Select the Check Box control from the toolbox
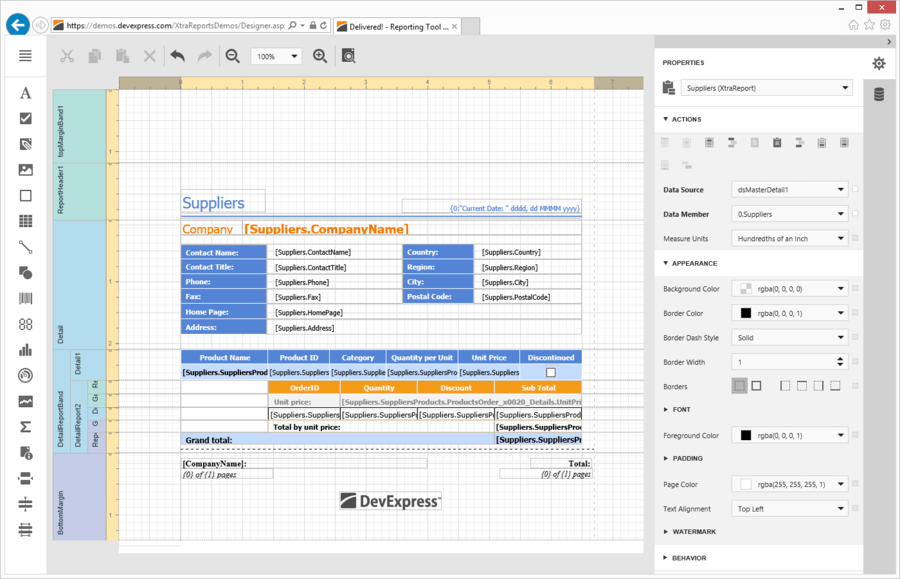Screen dimensions: 900x579 pyautogui.click(x=24, y=119)
